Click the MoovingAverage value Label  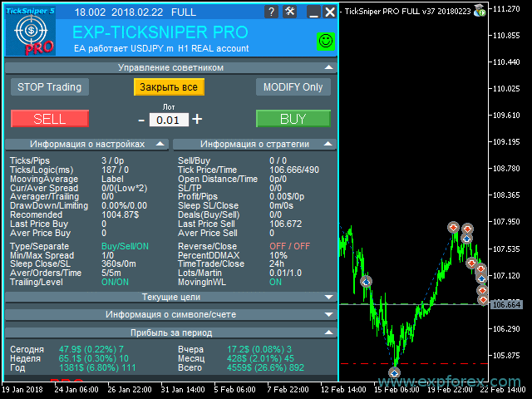pyautogui.click(x=112, y=180)
